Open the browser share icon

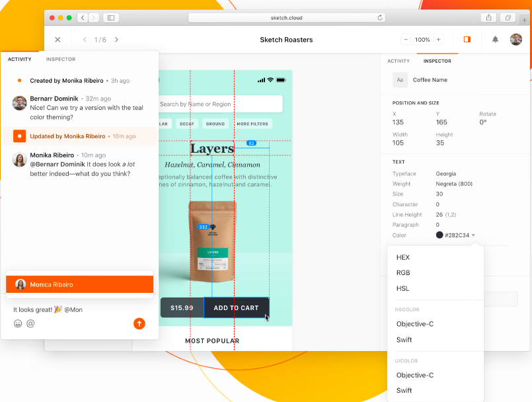pos(488,18)
